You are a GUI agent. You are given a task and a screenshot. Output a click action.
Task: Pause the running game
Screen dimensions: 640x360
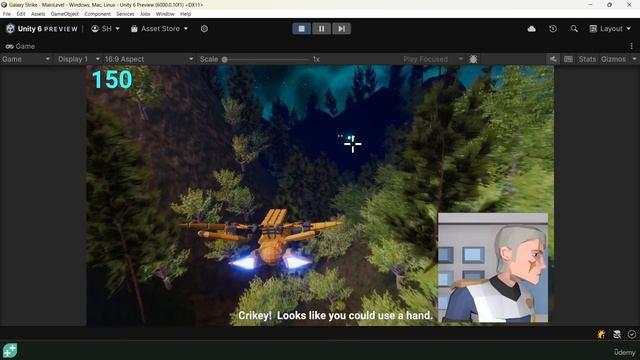pyautogui.click(x=321, y=29)
